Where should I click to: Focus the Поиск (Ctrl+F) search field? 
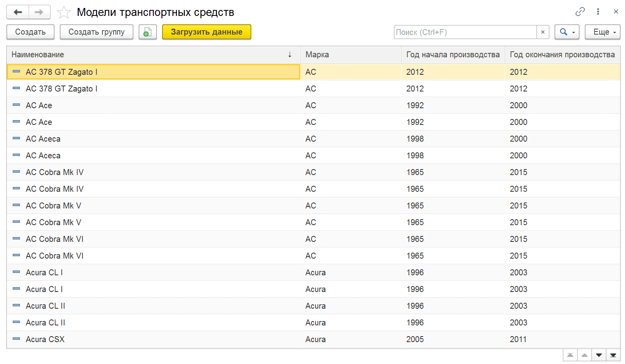pos(465,32)
